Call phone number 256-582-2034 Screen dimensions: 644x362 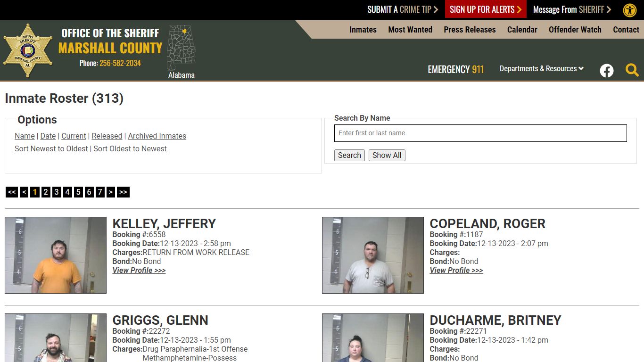(120, 63)
